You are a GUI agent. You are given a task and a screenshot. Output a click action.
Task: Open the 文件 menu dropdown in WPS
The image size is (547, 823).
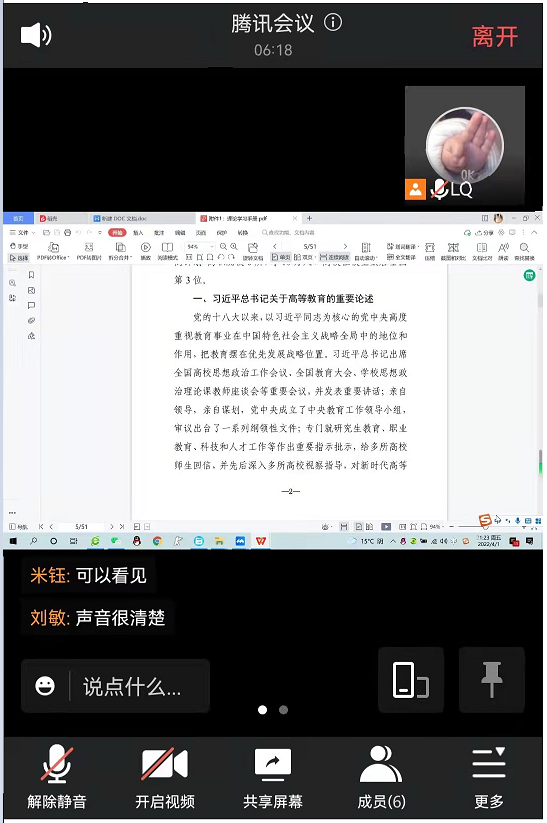[23, 232]
